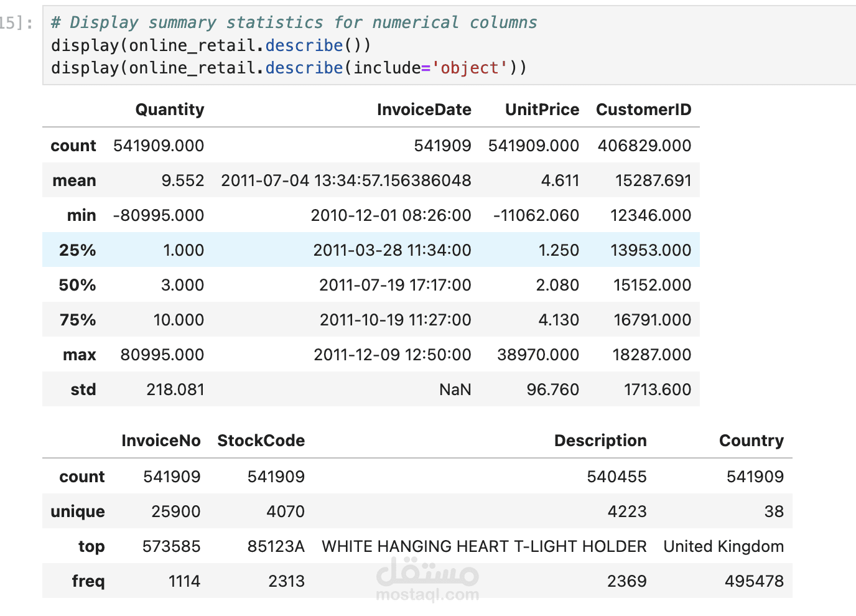Select the UnitPrice column header
This screenshot has width=856, height=616.
pyautogui.click(x=542, y=110)
